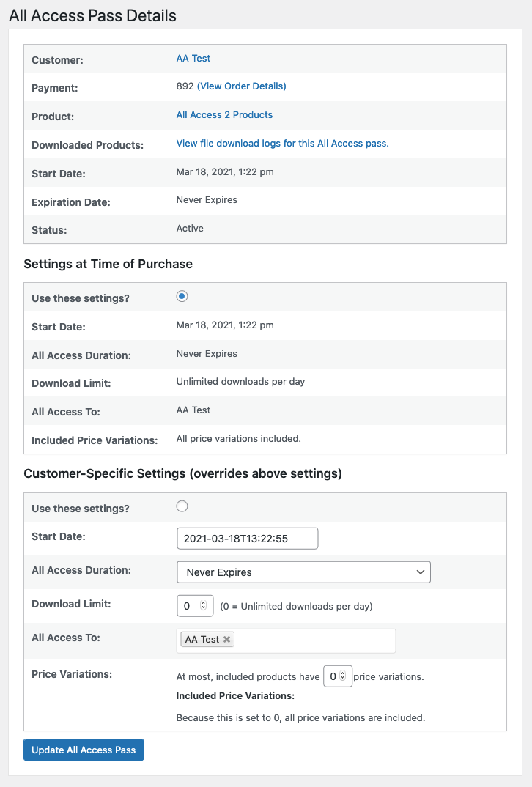The image size is (532, 787).
Task: Click empty area of All Access To field
Action: 315,640
